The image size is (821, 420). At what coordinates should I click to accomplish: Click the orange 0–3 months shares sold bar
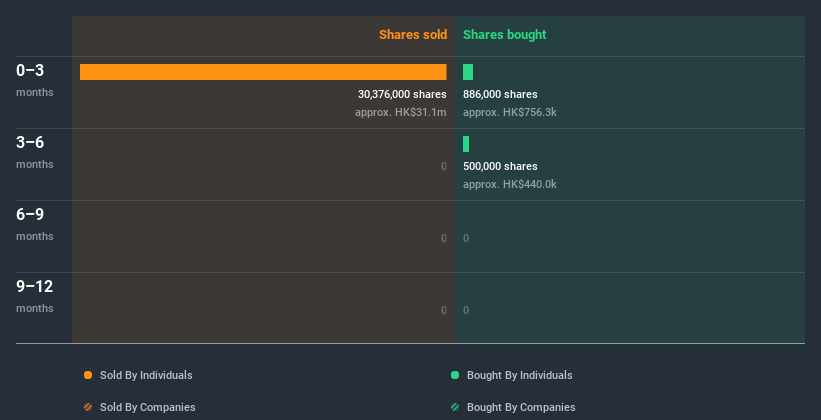click(x=263, y=72)
